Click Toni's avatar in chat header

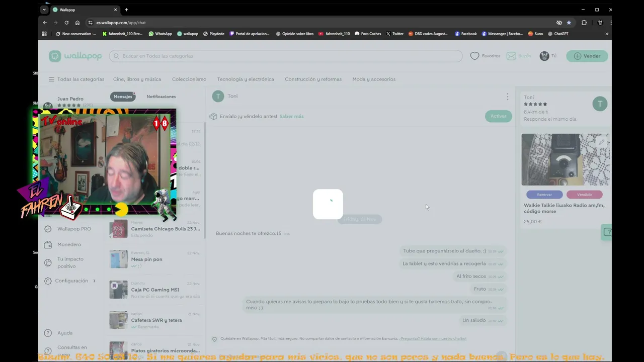(x=218, y=96)
